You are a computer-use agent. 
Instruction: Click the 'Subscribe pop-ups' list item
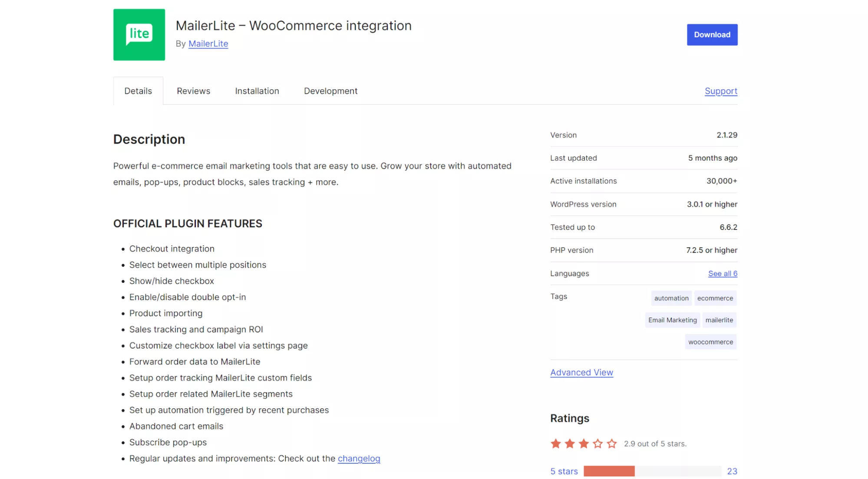pos(168,443)
